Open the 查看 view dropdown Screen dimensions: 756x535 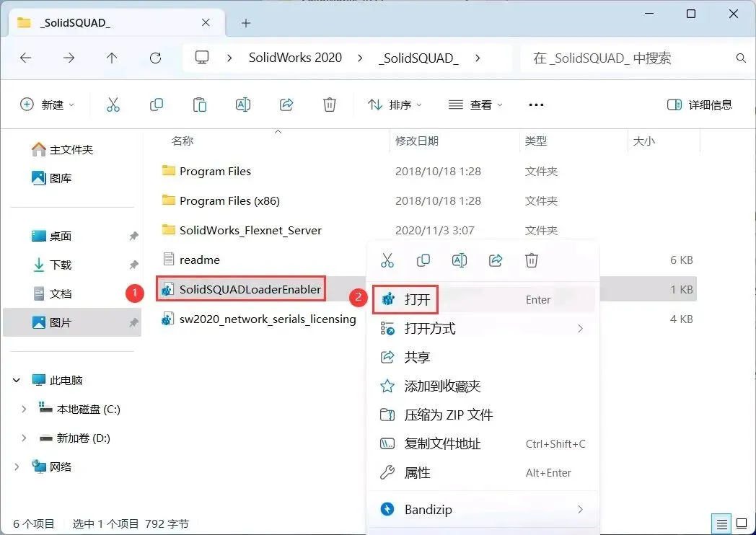[475, 105]
